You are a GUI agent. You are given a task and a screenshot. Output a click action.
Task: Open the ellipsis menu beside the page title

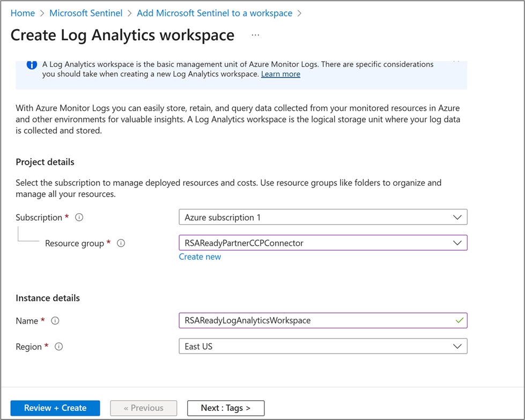pos(255,35)
